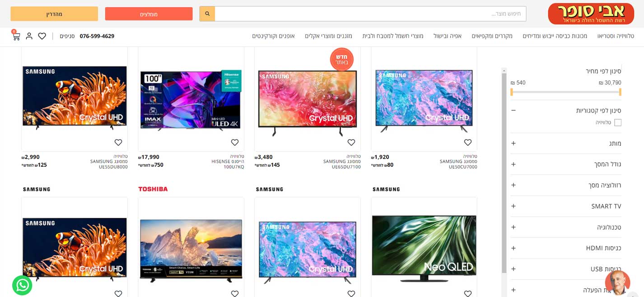Click the red מומלצים button

[x=149, y=14]
